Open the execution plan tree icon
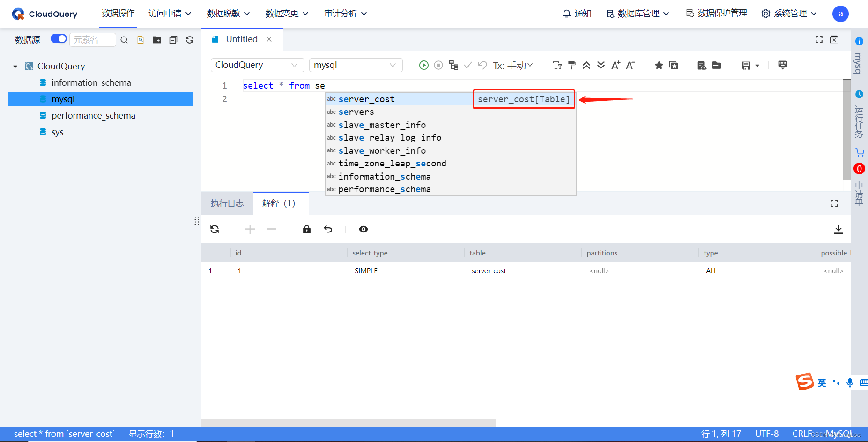Image resolution: width=868 pixels, height=442 pixels. (x=453, y=65)
